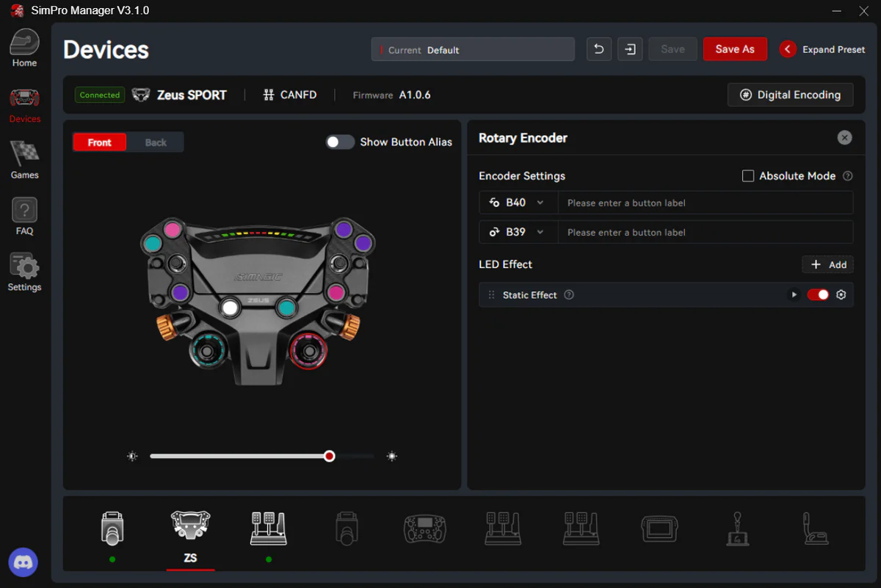Open the B39 button dropdown

tap(518, 232)
